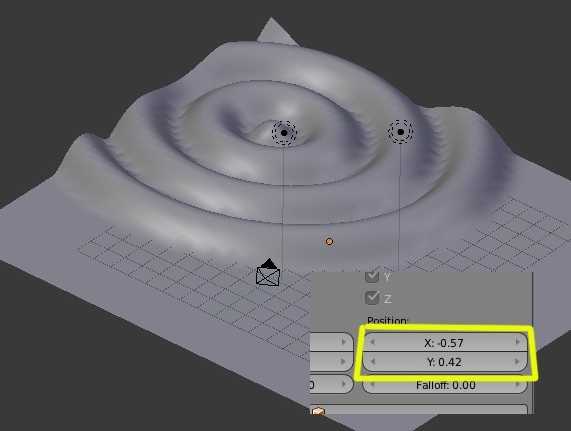Decrease X position with its left arrow

[x=372, y=343]
